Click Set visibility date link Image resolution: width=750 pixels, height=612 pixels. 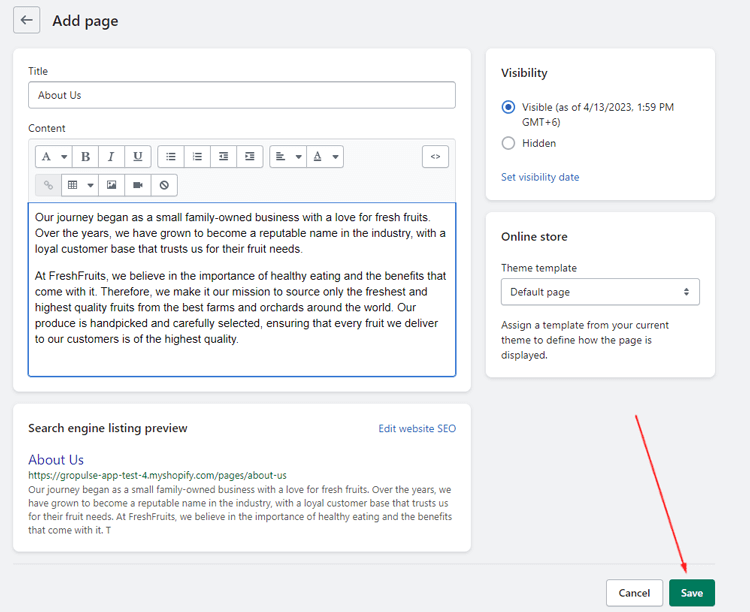tap(540, 177)
